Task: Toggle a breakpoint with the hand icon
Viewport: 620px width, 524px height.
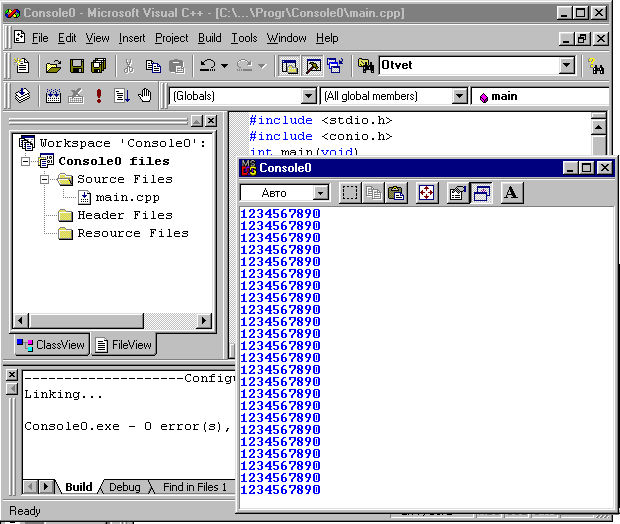Action: click(145, 95)
